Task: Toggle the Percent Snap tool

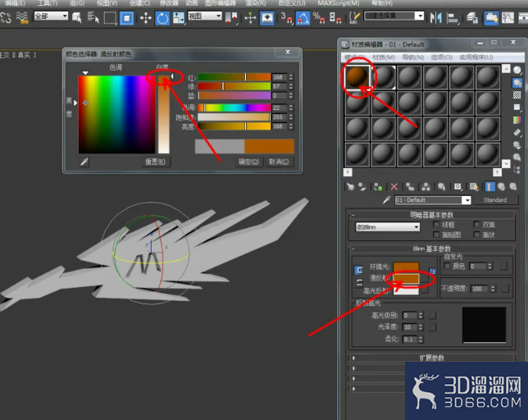Action: point(319,18)
